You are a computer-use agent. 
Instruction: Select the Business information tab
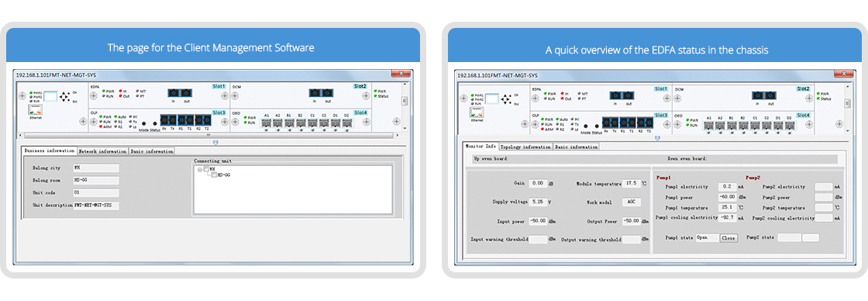coord(50,150)
